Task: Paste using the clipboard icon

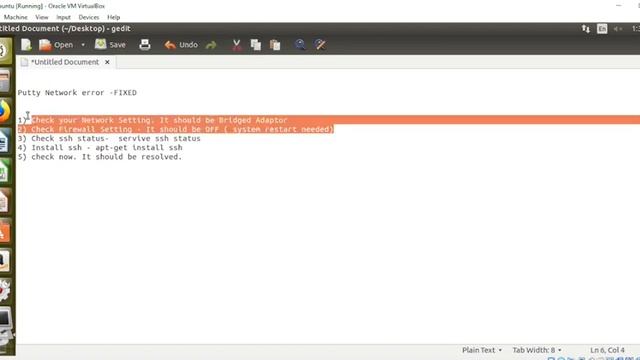Action: tap(275, 45)
